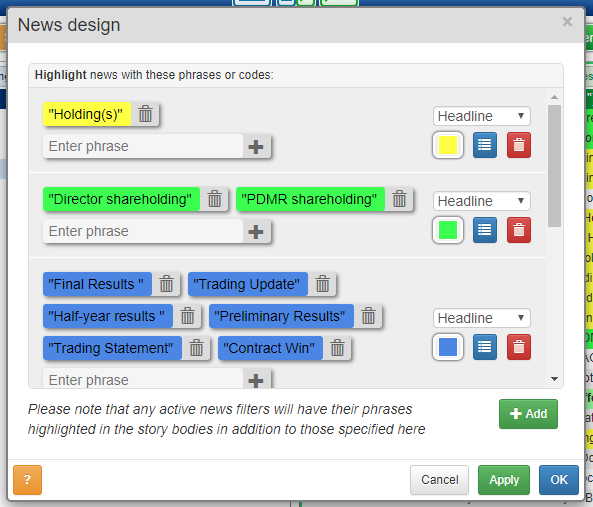This screenshot has height=507, width=593.
Task: Open the Headline dropdown for the Holding(s) group
Action: (481, 116)
